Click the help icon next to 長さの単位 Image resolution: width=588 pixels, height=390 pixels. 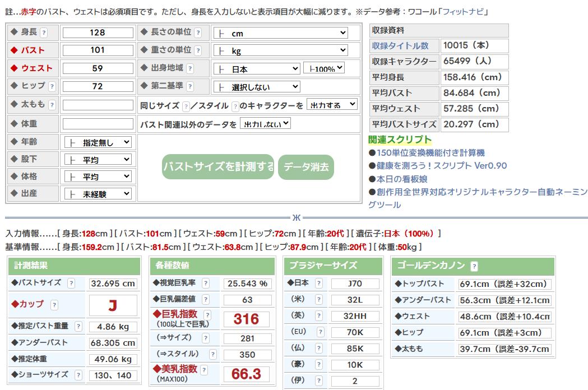coord(198,32)
